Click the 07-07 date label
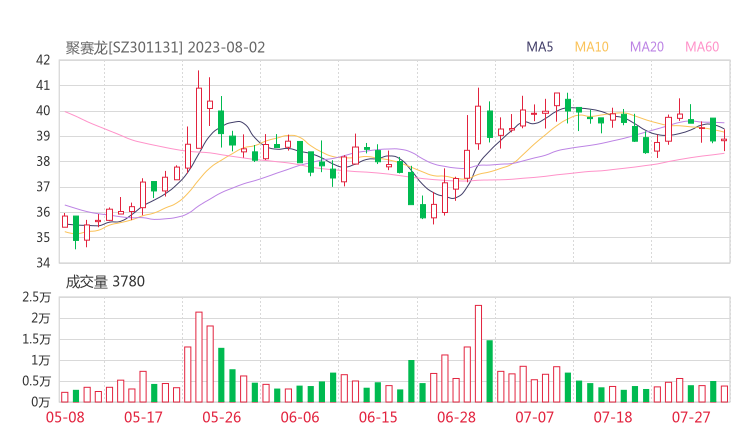This screenshot has height=440, width=740. coord(534,417)
